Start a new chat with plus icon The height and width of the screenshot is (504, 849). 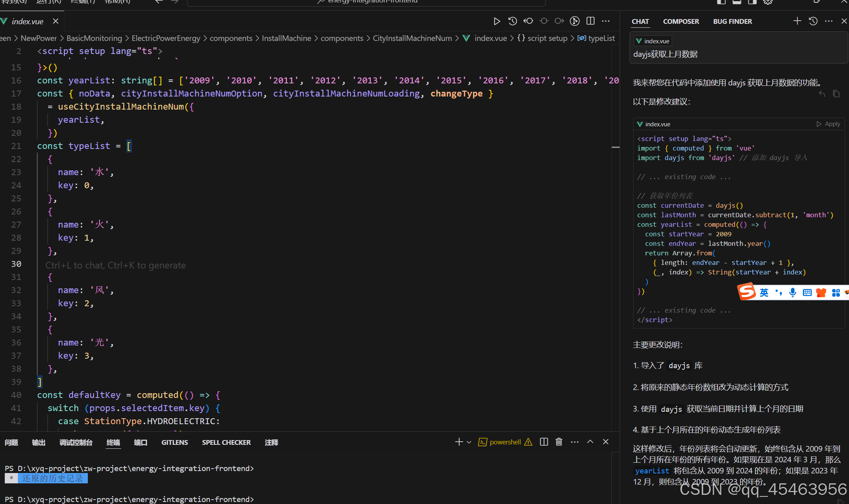tap(797, 21)
